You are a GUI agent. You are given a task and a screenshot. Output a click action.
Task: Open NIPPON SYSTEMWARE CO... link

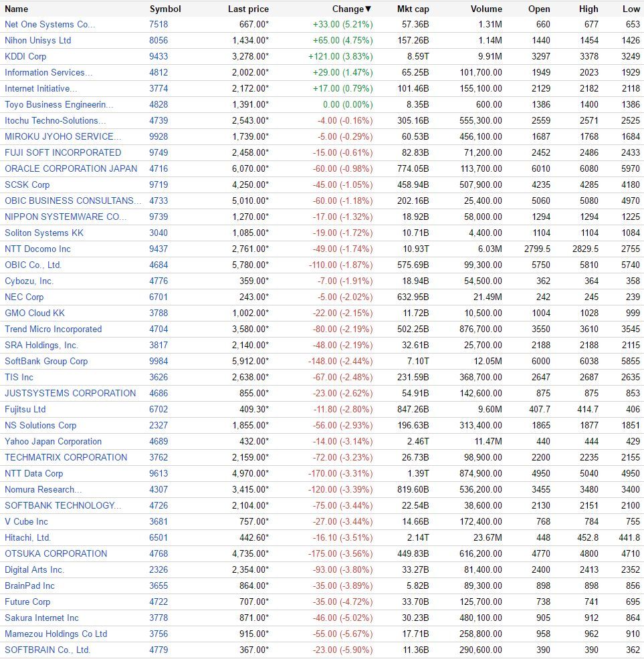(x=65, y=217)
